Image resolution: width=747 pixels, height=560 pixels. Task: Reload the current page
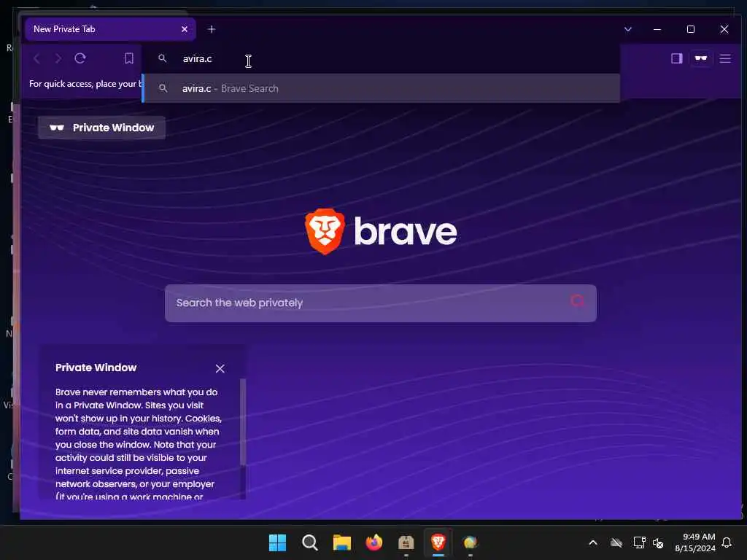[x=80, y=58]
